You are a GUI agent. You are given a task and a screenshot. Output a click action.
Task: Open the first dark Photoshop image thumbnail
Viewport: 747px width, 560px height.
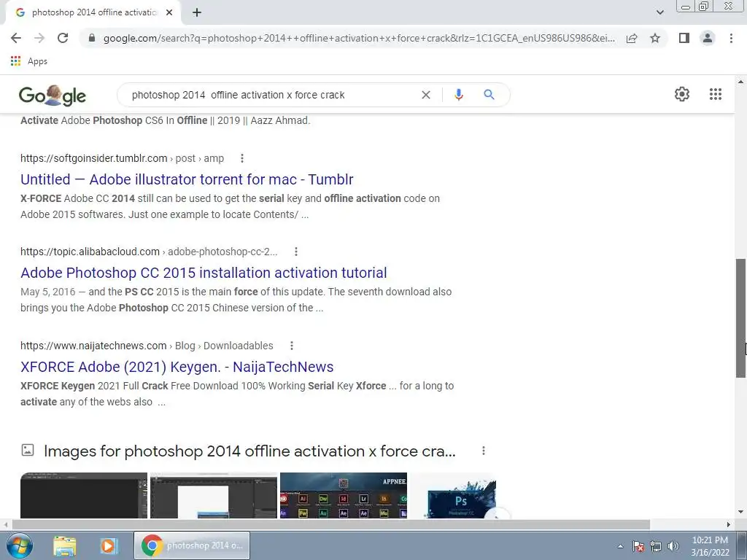click(x=84, y=495)
